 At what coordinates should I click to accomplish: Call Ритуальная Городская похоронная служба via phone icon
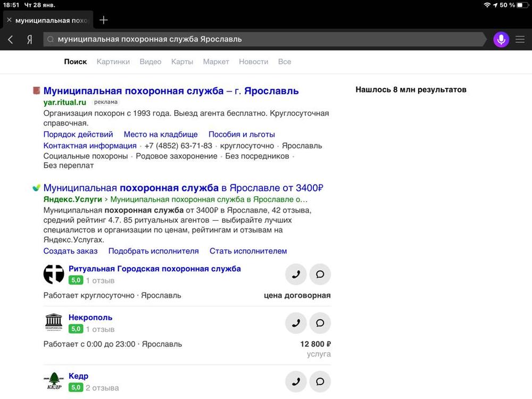tap(296, 274)
